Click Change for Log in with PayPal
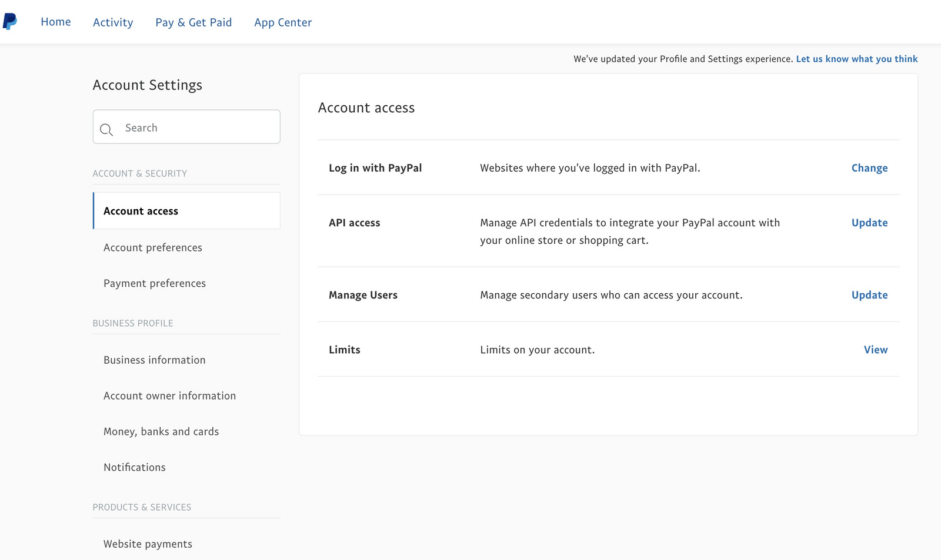This screenshot has height=560, width=941. pyautogui.click(x=869, y=168)
